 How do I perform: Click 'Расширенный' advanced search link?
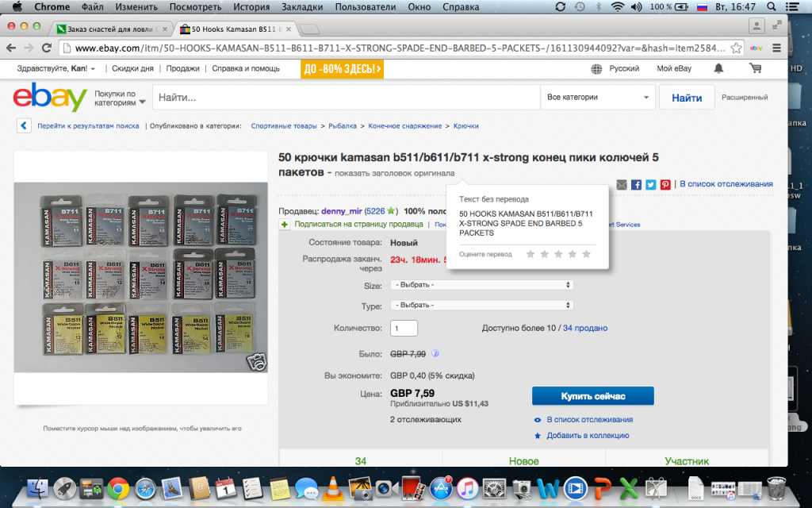(x=745, y=98)
